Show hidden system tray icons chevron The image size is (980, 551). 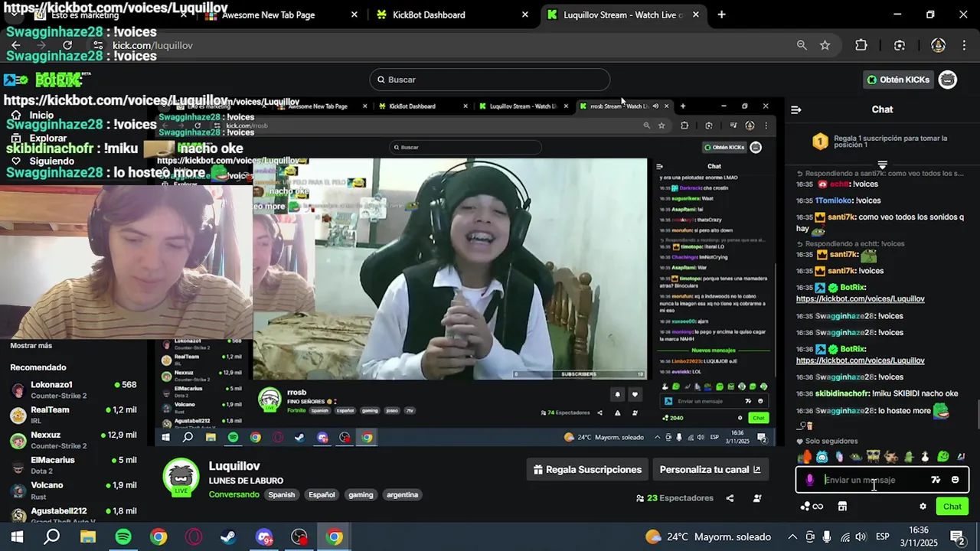coord(792,537)
